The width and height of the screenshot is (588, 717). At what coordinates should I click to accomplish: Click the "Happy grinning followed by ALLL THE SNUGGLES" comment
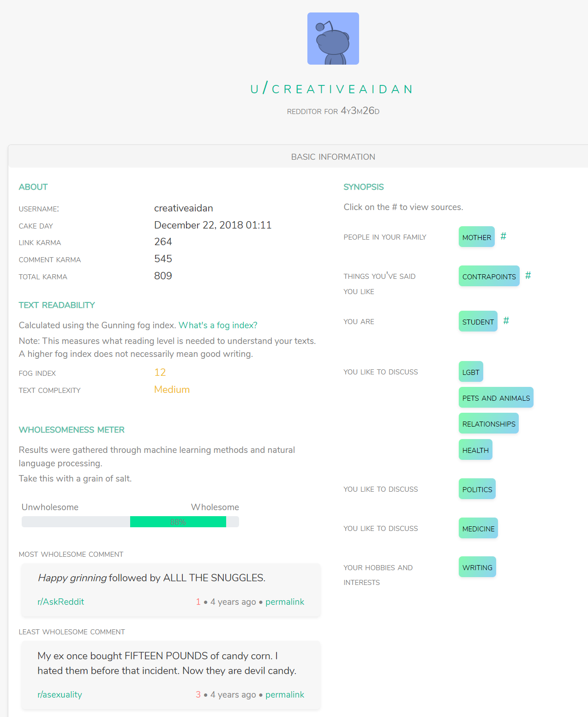[x=151, y=578]
